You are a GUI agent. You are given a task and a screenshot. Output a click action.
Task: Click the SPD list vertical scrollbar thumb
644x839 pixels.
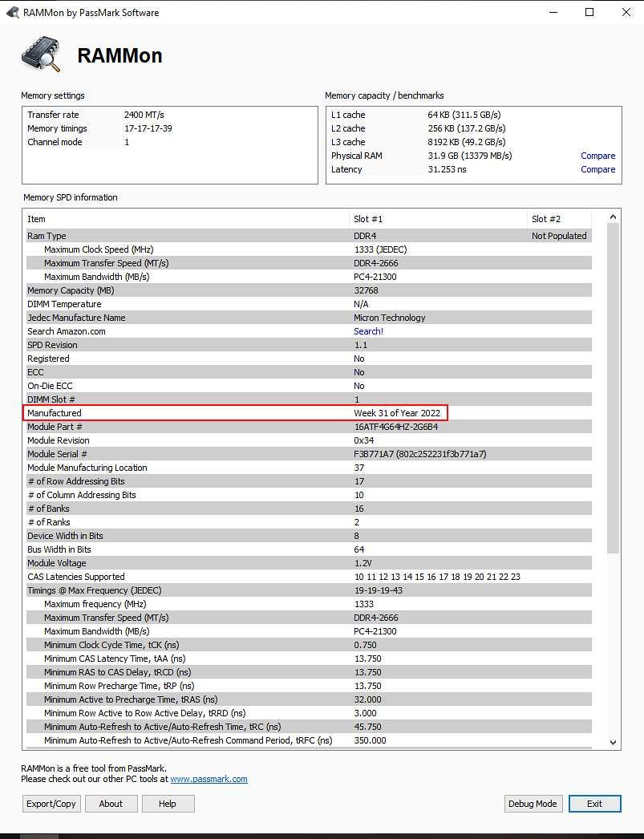(613, 388)
